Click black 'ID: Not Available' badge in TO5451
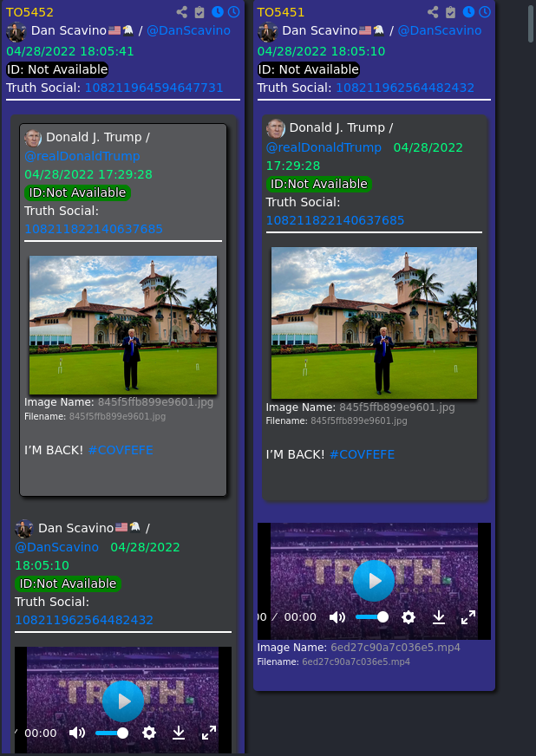 tap(308, 69)
